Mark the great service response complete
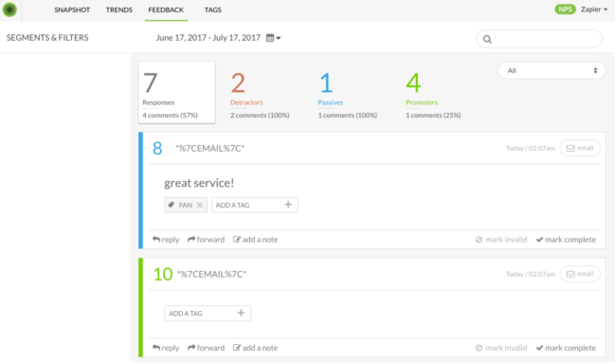This screenshot has width=616, height=364. point(566,240)
